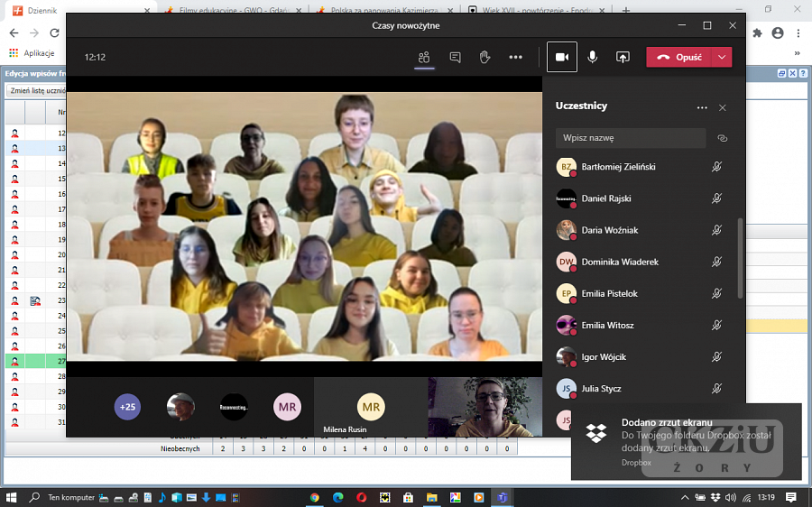812x507 pixels.
Task: Reload the page in Chrome
Action: (x=54, y=32)
